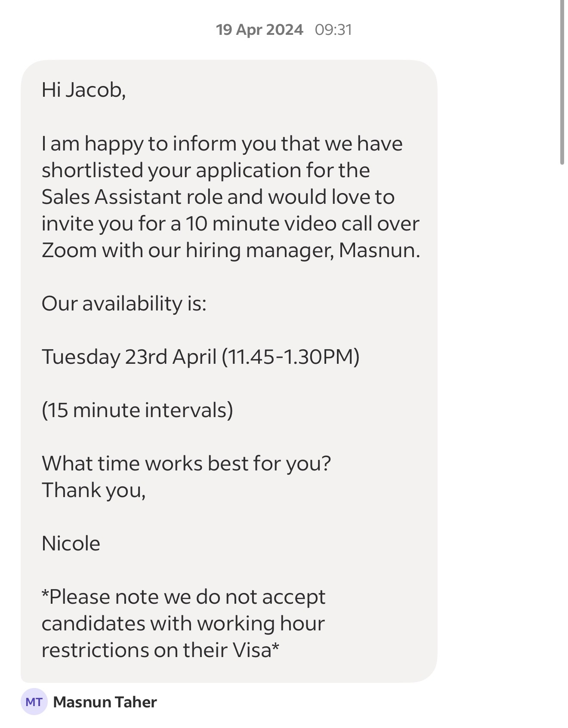Viewport: 568px width, 728px height.
Task: Click the "Nicole" signature
Action: [71, 544]
